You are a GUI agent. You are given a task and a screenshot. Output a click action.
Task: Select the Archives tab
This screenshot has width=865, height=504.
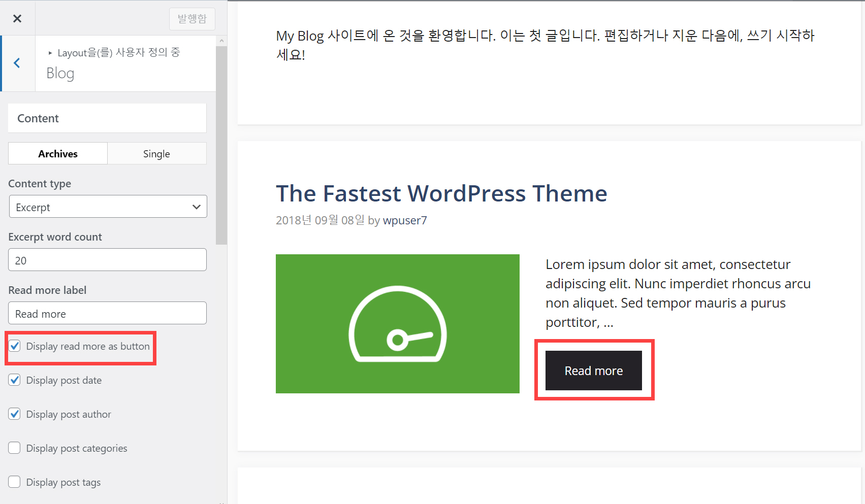click(57, 153)
